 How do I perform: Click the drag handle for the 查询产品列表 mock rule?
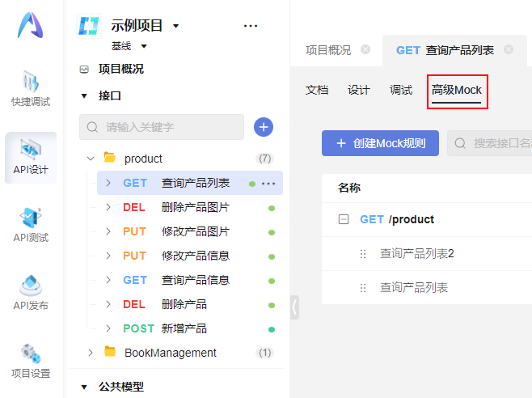coord(363,288)
